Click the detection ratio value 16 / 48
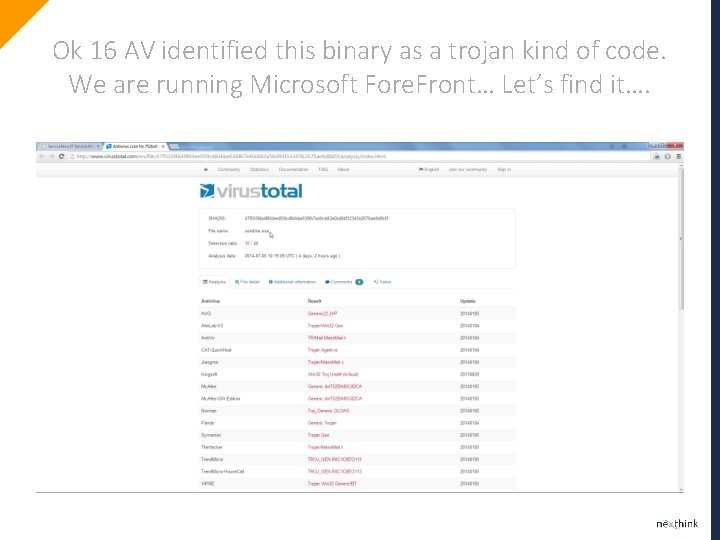Image resolution: width=720 pixels, height=540 pixels. pyautogui.click(x=251, y=243)
